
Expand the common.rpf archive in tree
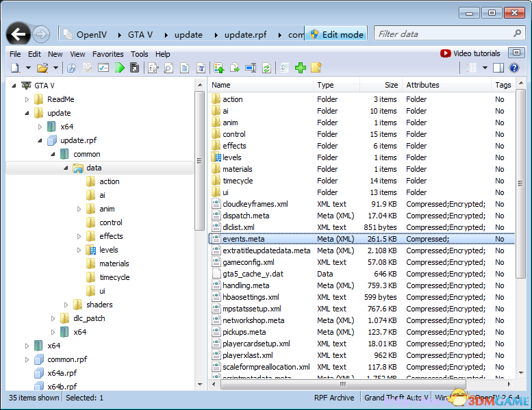(x=27, y=359)
